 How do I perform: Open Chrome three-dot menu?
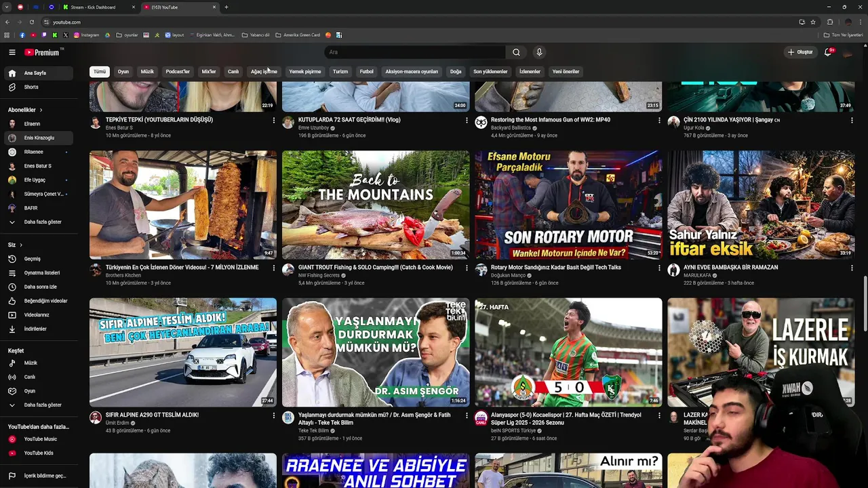pos(862,22)
